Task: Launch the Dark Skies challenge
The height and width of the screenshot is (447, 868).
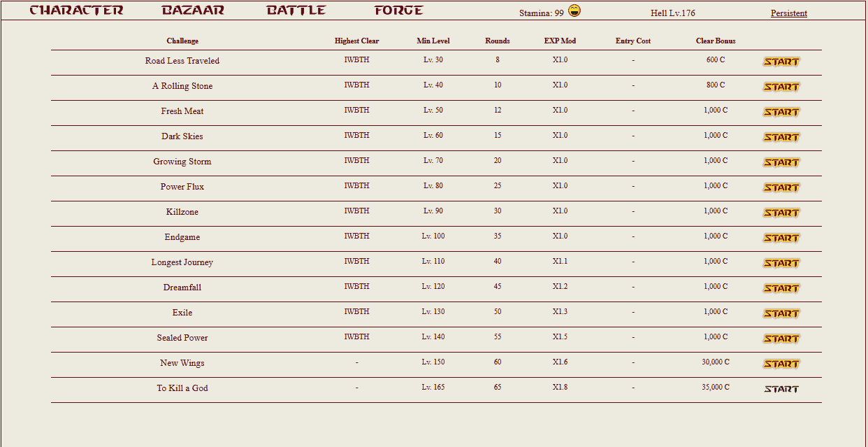Action: 781,137
